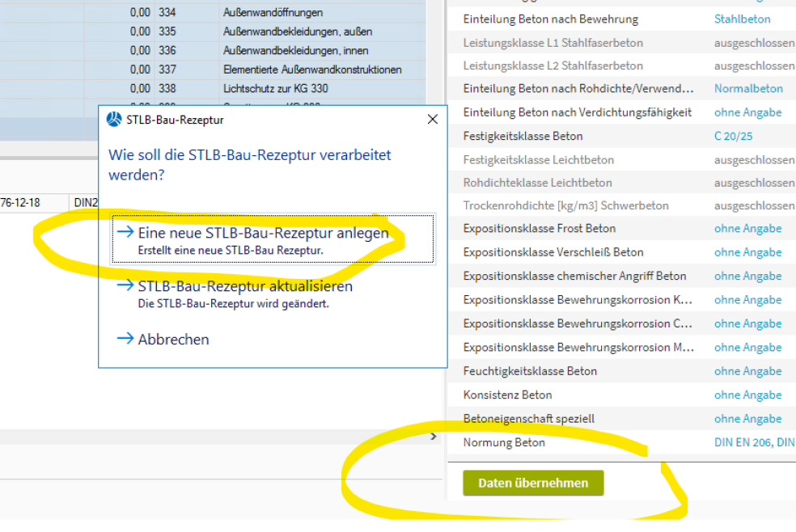Edit the Normung Beton DIN EN 206 value
Image resolution: width=796 pixels, height=532 pixels.
click(x=753, y=442)
